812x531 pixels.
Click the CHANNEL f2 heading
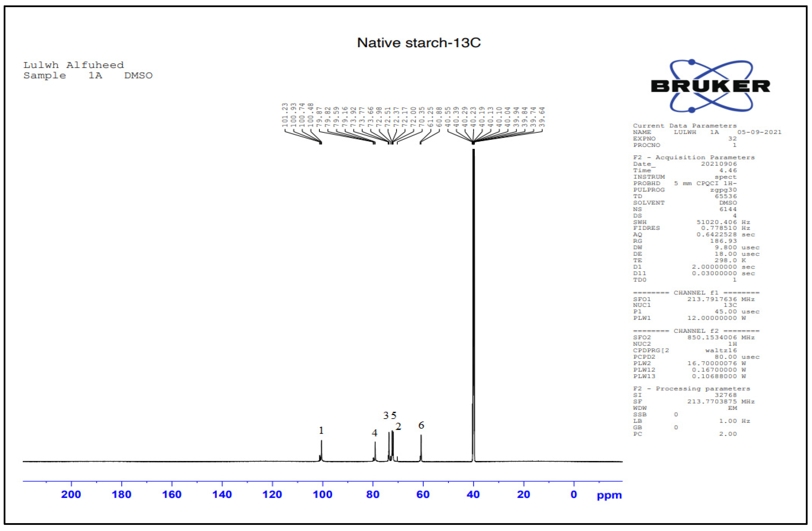tap(696, 331)
